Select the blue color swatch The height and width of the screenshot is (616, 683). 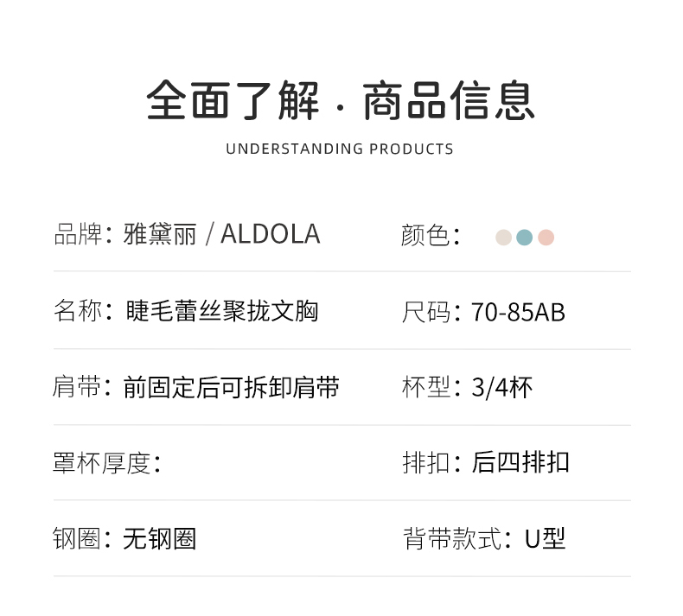coord(524,238)
